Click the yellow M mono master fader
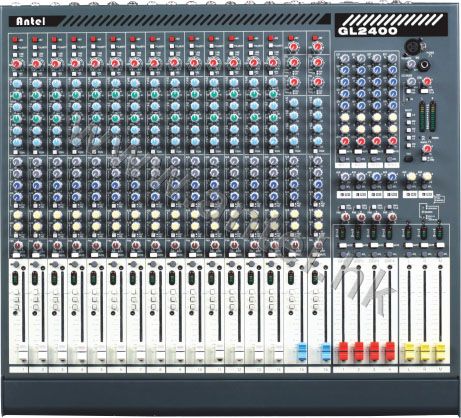The height and width of the screenshot is (418, 461). (440, 352)
